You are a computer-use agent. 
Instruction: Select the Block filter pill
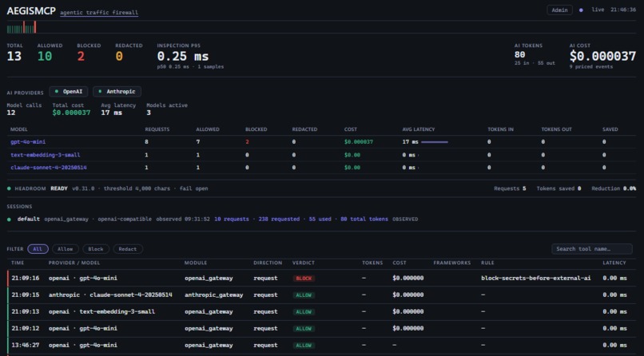(x=96, y=249)
